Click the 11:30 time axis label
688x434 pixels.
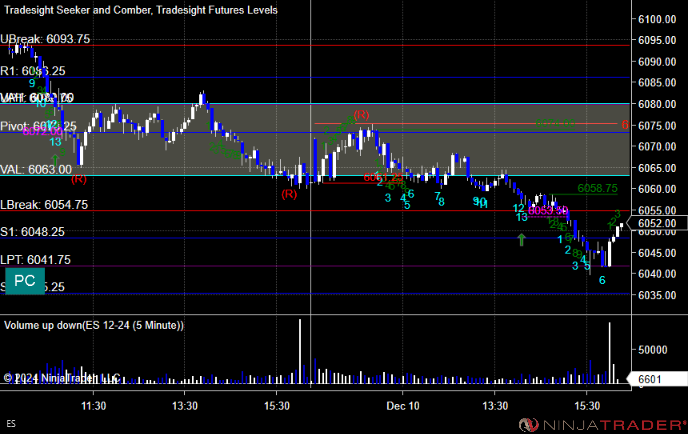point(93,406)
